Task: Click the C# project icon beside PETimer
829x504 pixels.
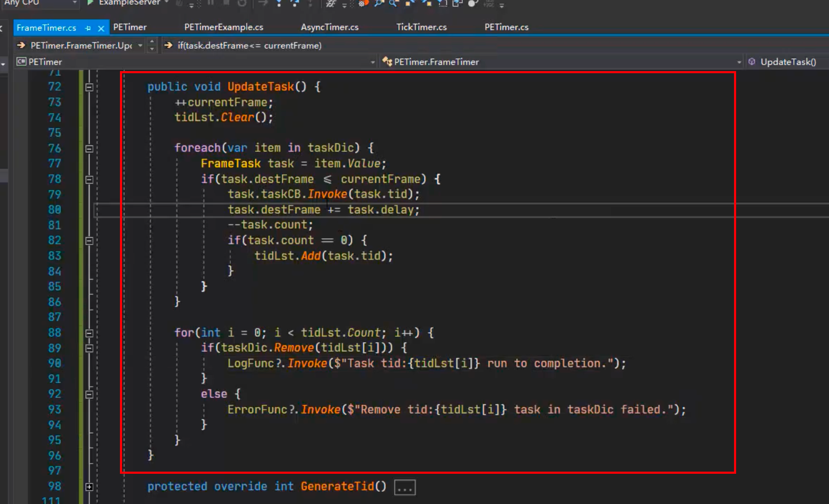Action: (21, 62)
